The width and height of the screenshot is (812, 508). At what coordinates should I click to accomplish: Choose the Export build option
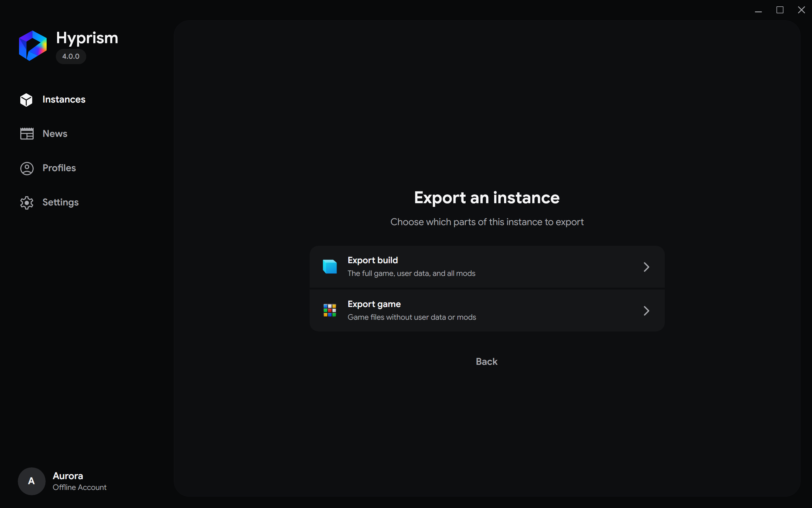click(x=487, y=267)
